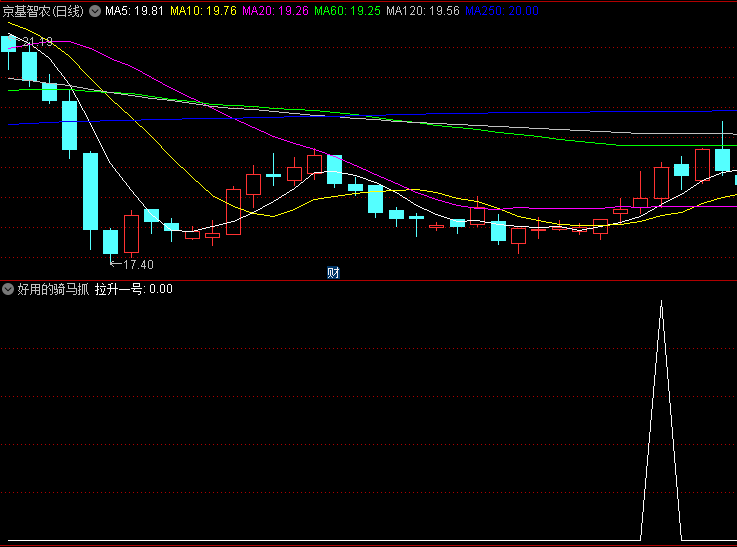This screenshot has height=547, width=737.
Task: Select the MA5: 19.81 label
Action: click(134, 11)
